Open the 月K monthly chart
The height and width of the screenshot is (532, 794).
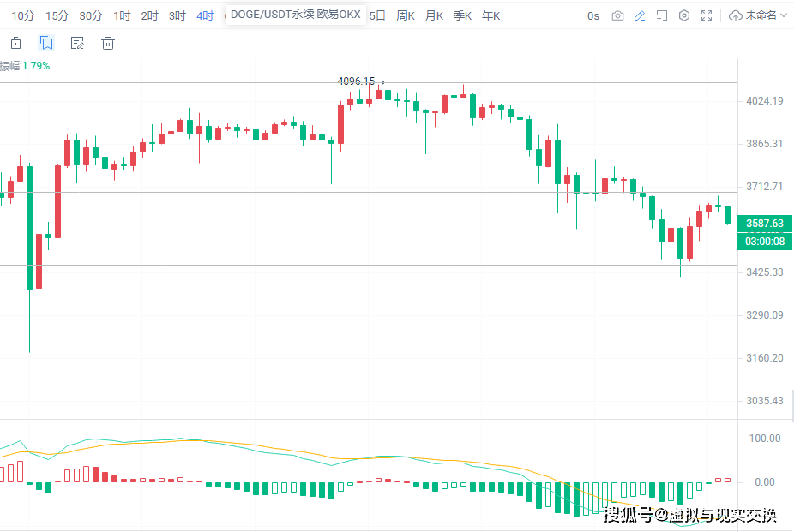(x=434, y=15)
